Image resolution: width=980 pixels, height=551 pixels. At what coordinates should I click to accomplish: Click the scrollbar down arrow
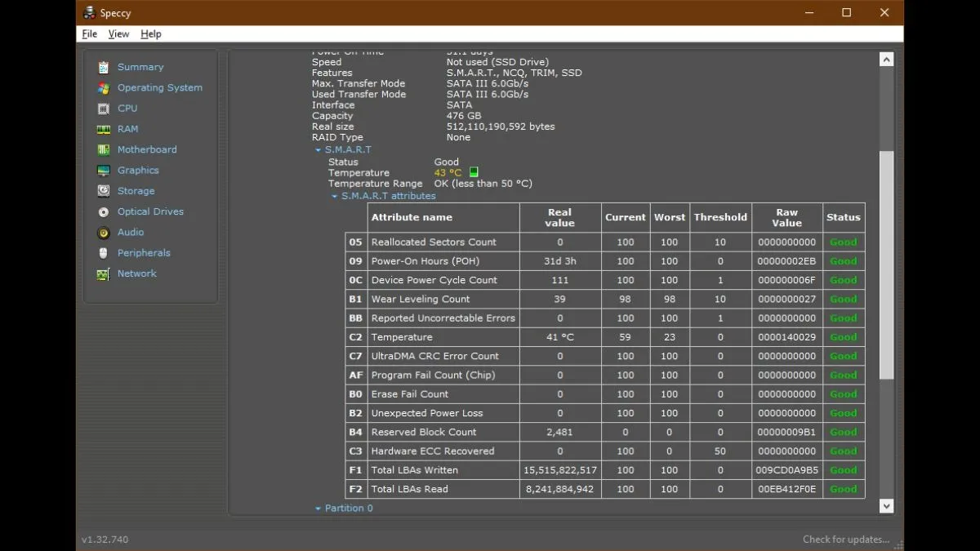(886, 506)
